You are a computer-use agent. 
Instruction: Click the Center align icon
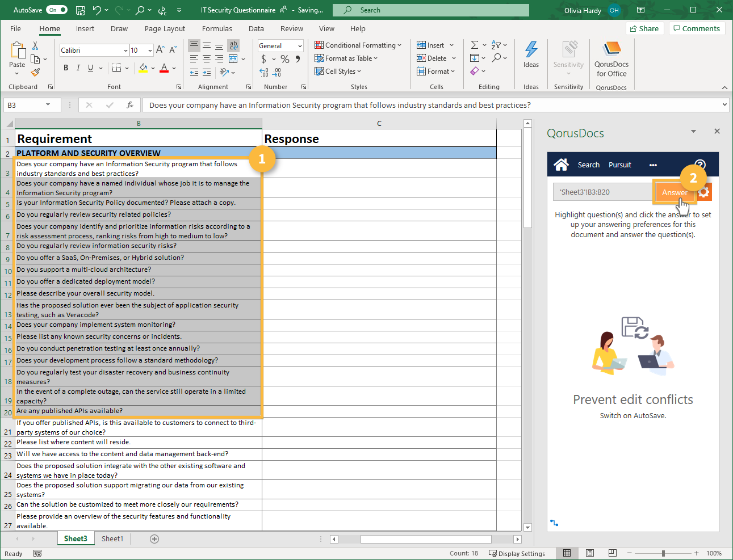[x=207, y=58]
